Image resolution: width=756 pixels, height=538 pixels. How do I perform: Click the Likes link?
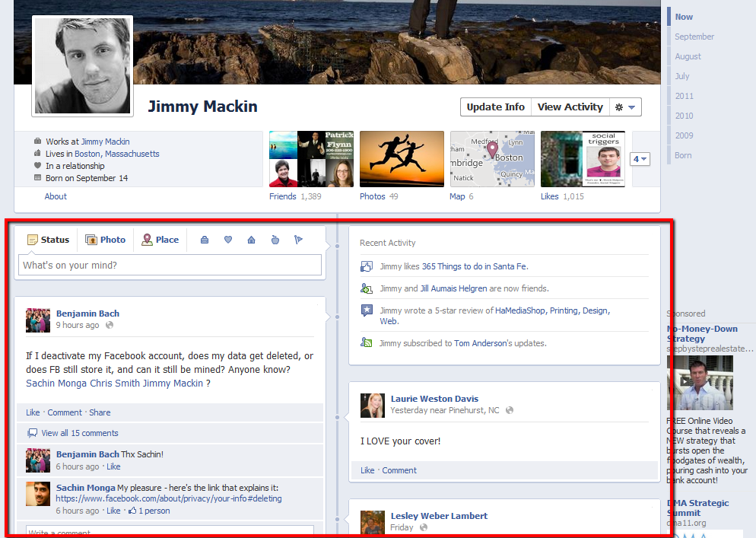tap(550, 196)
